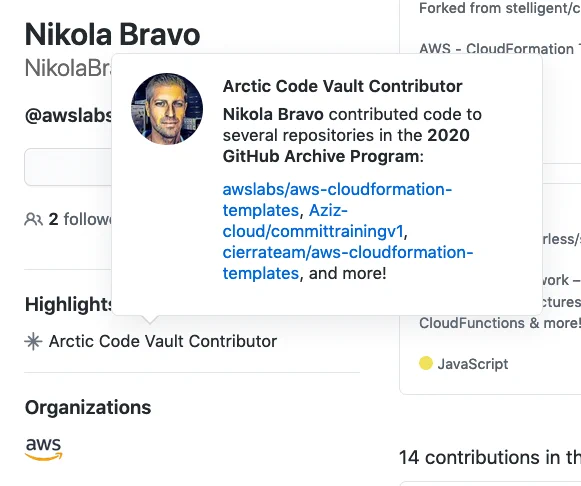
Task: Click the followers people icon
Action: pyautogui.click(x=33, y=219)
